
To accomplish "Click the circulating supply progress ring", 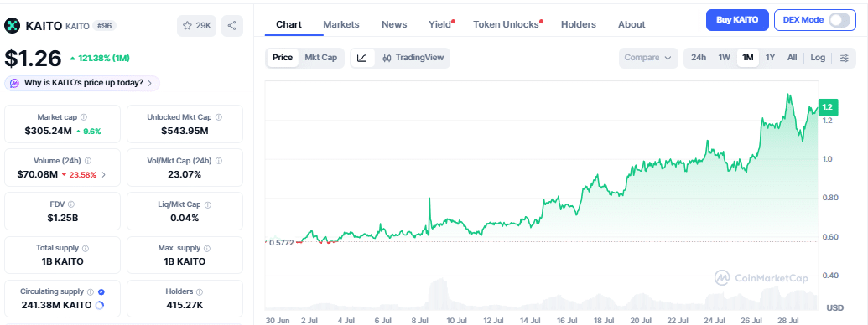I will 100,305.
